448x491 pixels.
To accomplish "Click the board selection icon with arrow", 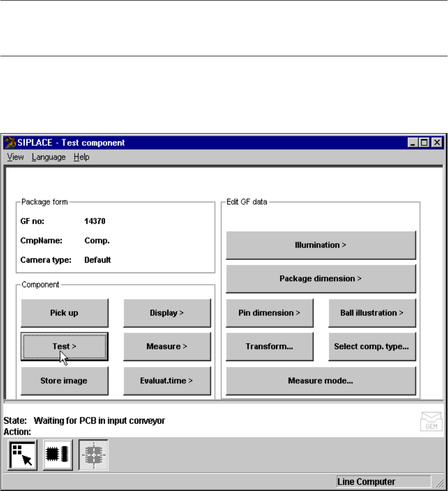I will pyautogui.click(x=22, y=455).
